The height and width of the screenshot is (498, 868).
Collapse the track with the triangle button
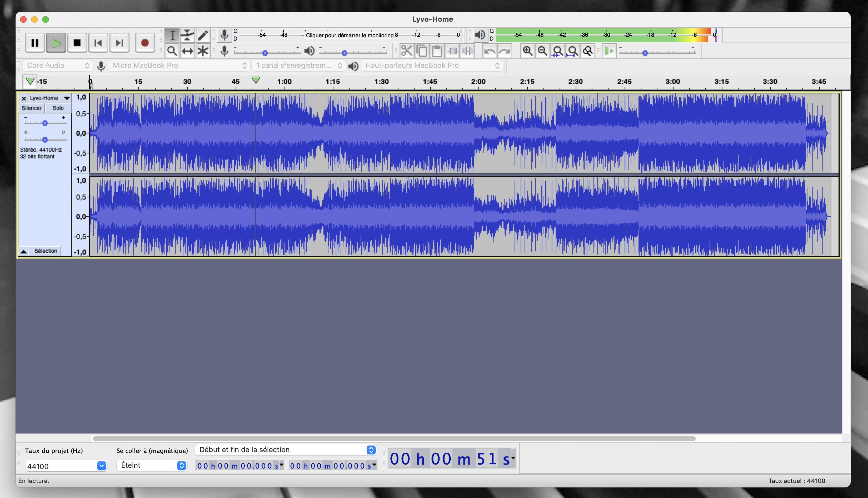coord(24,251)
